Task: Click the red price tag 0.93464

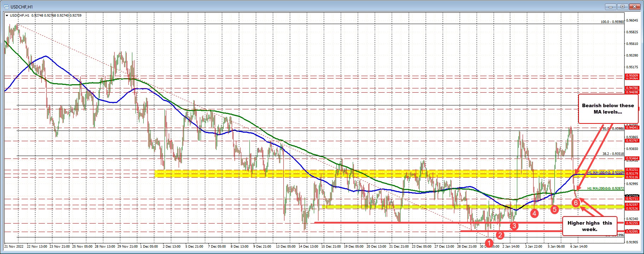Action: [632, 158]
